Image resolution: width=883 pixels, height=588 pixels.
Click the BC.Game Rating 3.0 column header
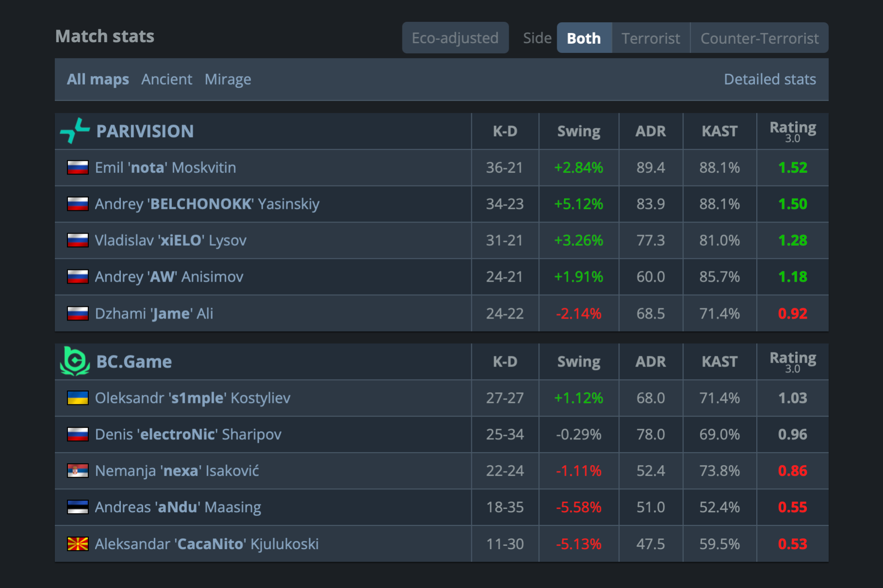click(x=792, y=362)
